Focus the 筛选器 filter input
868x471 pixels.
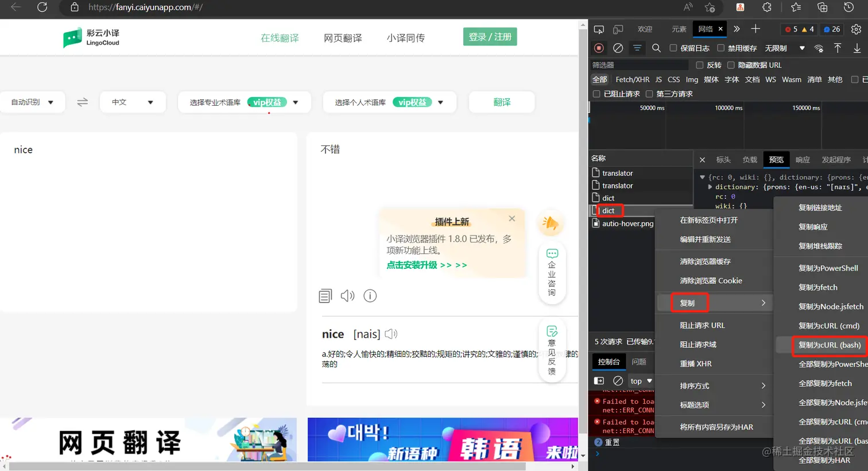point(640,65)
